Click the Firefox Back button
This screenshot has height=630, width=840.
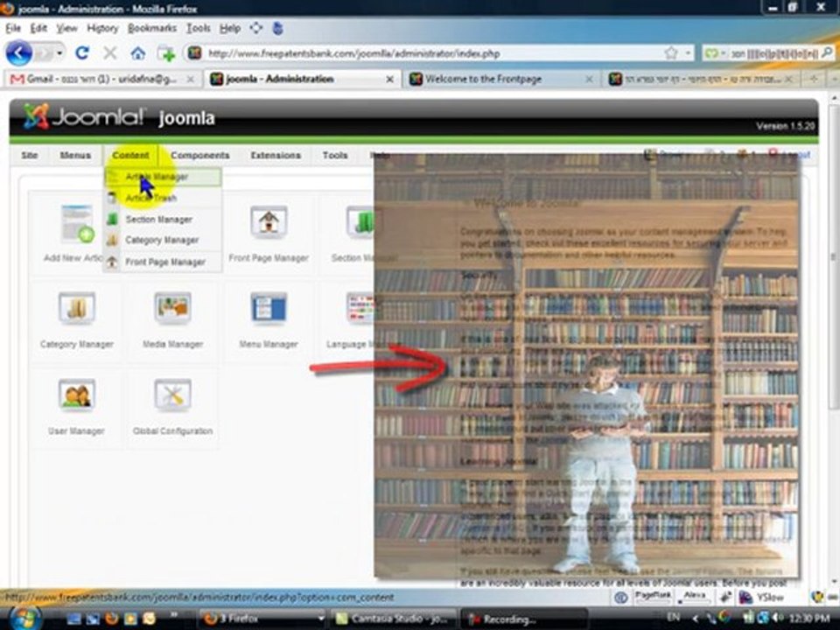tap(18, 53)
